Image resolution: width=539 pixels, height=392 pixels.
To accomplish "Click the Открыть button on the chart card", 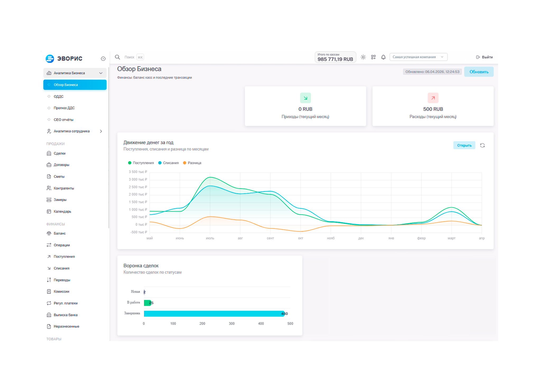I will point(464,145).
